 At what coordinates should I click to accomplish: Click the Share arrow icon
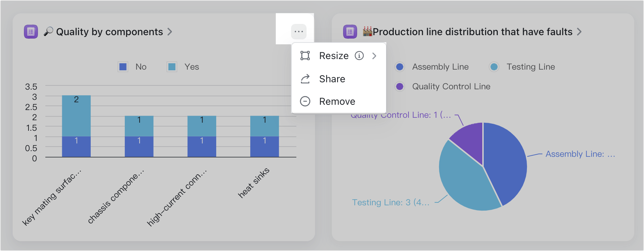pos(305,79)
